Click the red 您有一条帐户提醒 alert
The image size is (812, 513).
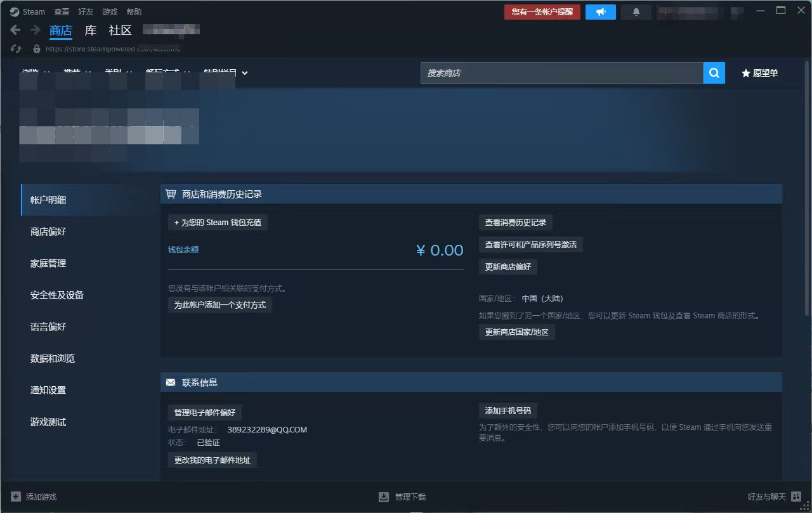542,12
